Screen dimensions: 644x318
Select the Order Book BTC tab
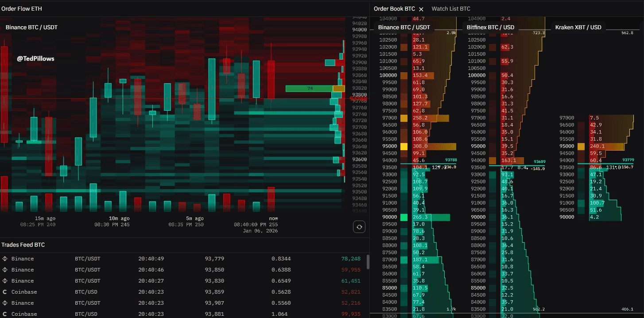coord(394,9)
